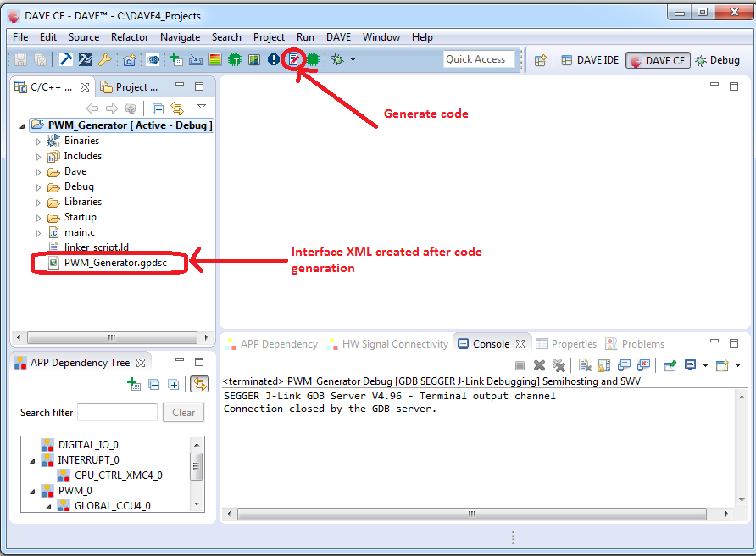Click the pin mapping board icon
756x556 pixels.
254,59
